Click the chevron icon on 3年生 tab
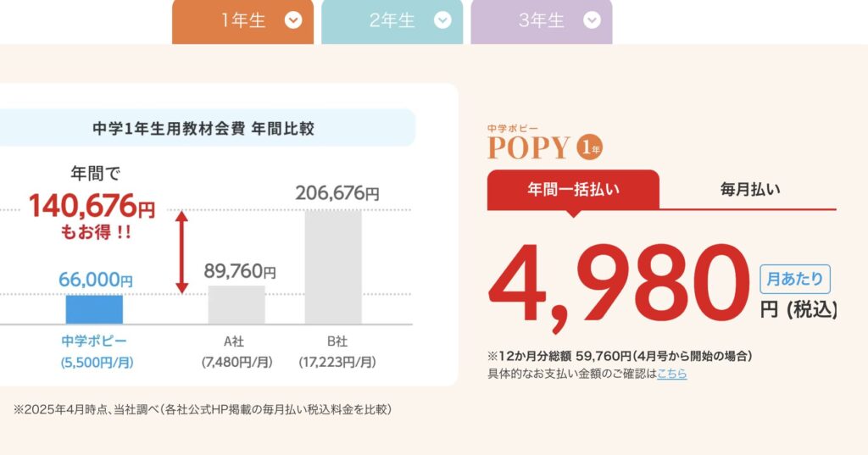 click(x=592, y=21)
